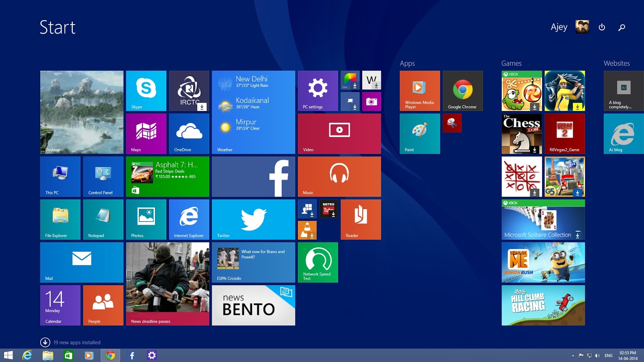Open the Calendar tile showing 14 Monday
This screenshot has height=362, width=644.
click(x=60, y=305)
